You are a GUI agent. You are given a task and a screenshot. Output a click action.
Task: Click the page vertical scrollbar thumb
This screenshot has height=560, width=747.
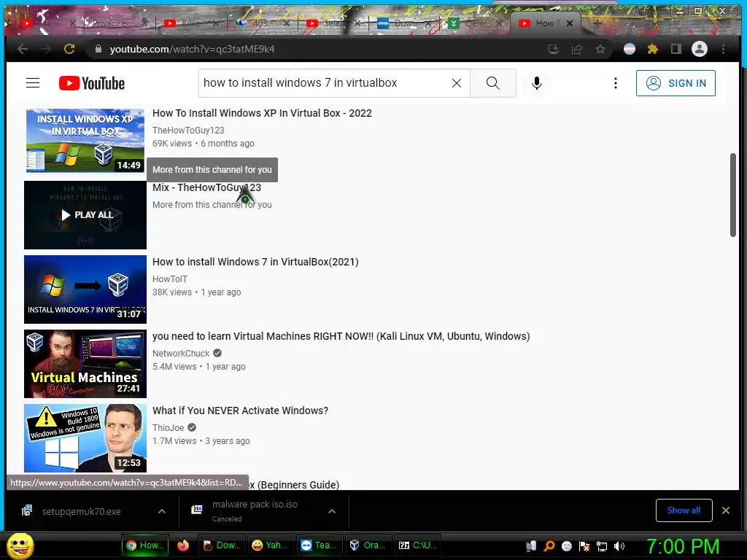pos(732,194)
